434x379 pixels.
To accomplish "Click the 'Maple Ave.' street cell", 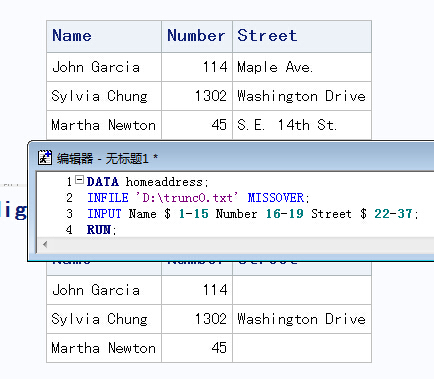I will click(x=302, y=67).
